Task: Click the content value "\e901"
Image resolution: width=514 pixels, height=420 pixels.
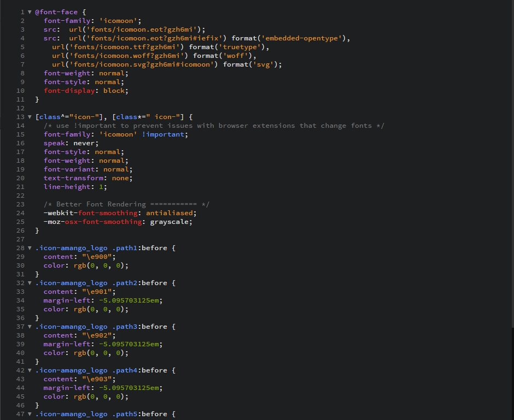Action: click(97, 292)
